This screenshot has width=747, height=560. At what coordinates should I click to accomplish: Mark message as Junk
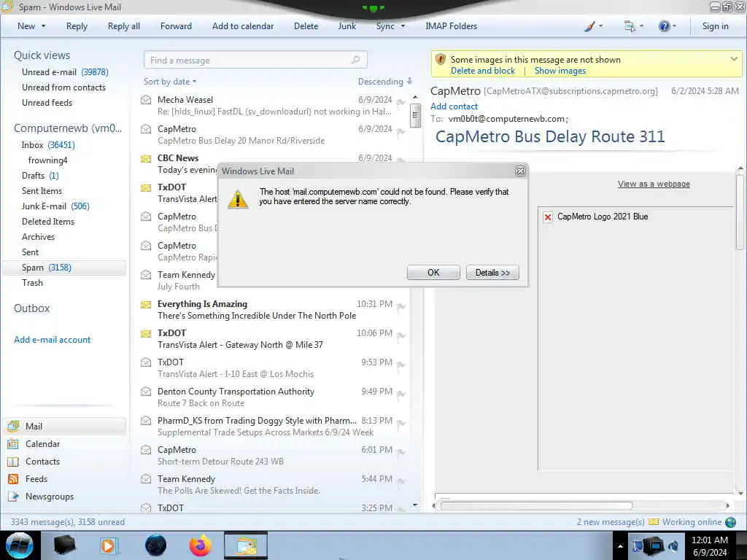(347, 26)
